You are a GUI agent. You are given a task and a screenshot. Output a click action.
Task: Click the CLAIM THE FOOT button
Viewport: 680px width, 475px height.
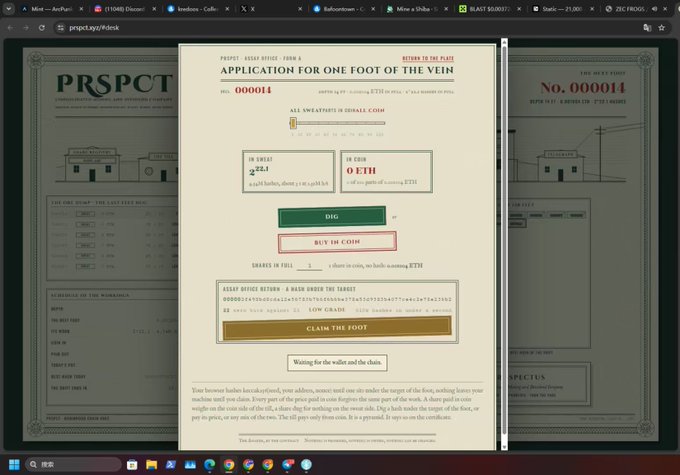point(337,328)
